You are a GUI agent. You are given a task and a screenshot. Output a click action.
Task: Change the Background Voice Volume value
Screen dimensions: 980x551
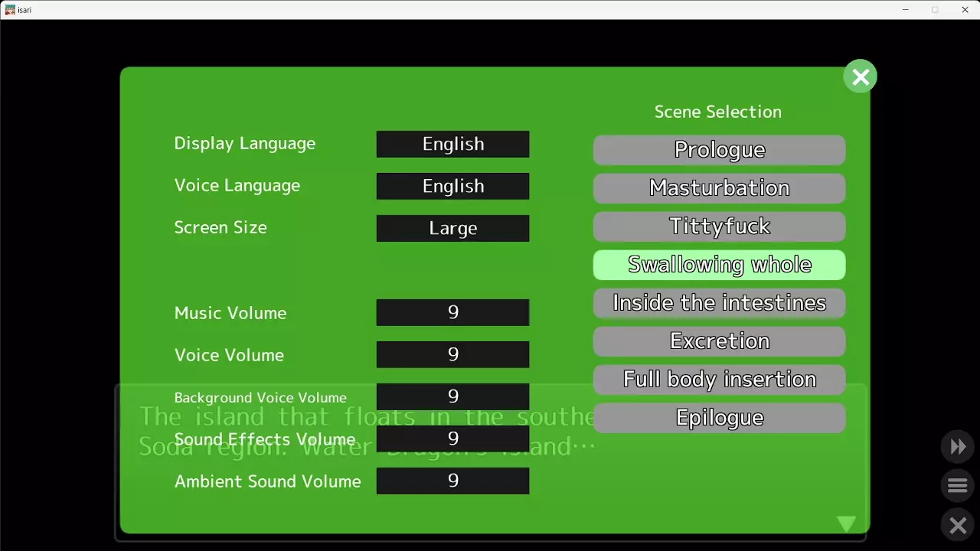click(452, 396)
